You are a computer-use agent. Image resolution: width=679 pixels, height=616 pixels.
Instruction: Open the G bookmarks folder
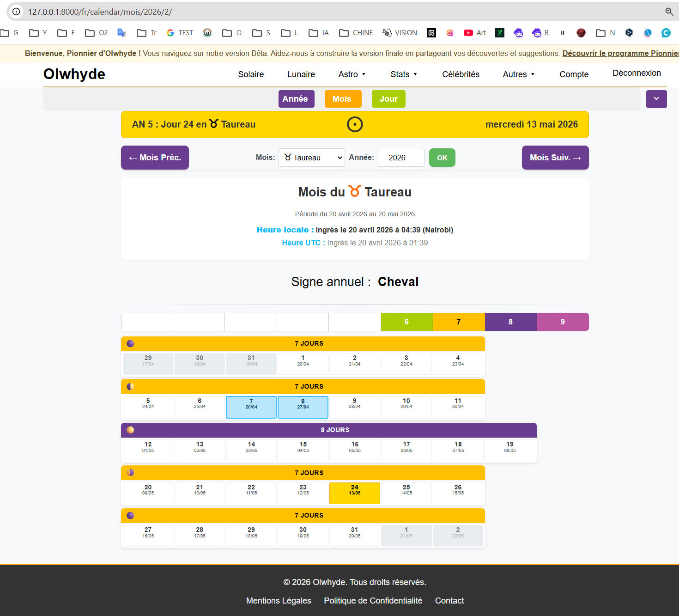tap(9, 33)
